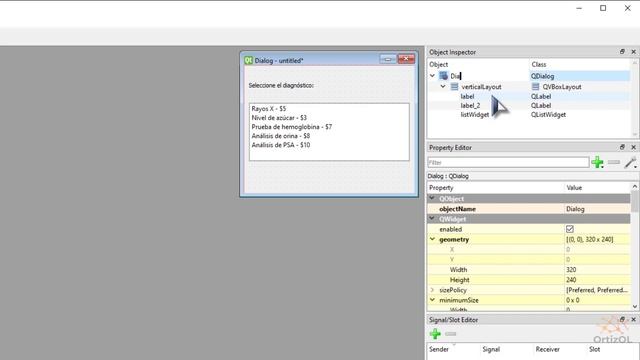Viewport: 640px width, 360px height.
Task: Close the Signal/Slot Editor panel
Action: [633, 320]
